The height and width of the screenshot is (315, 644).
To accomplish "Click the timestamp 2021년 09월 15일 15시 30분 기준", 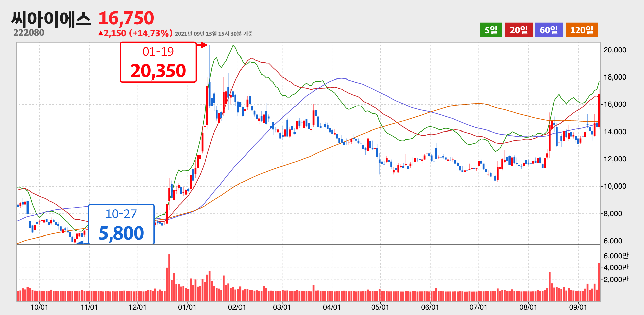I will (214, 34).
